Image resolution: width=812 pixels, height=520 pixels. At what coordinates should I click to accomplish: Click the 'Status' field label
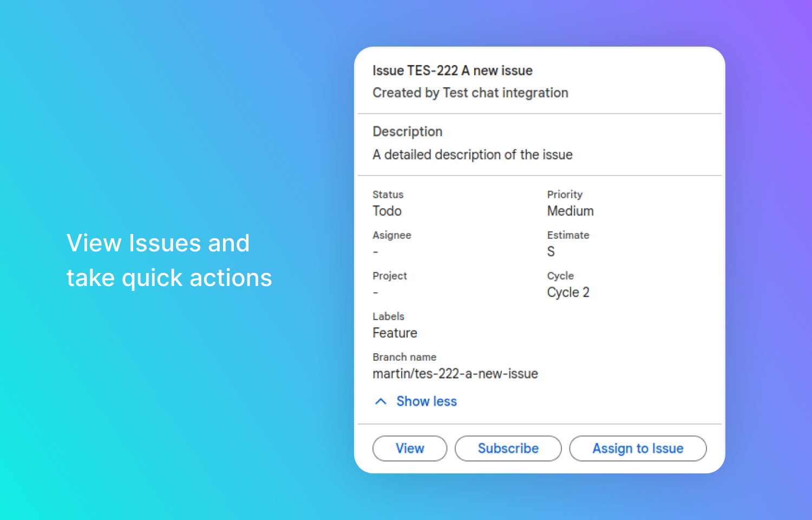point(388,194)
